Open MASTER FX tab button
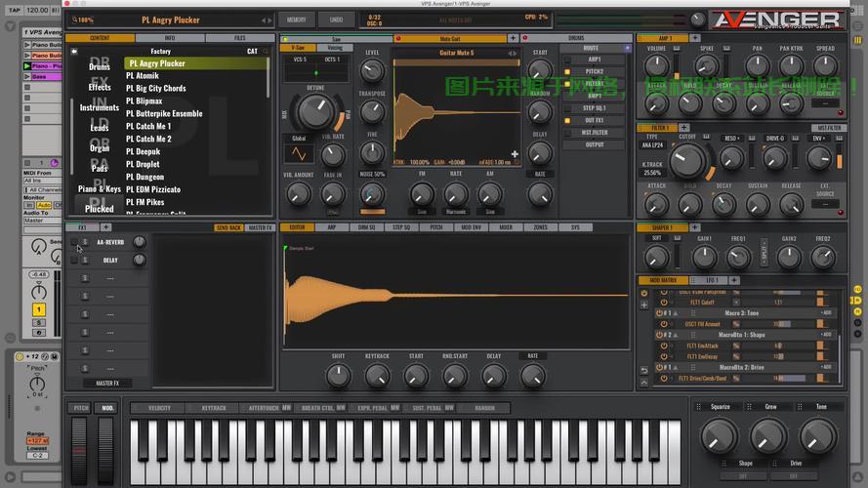The height and width of the screenshot is (488, 868). click(260, 227)
